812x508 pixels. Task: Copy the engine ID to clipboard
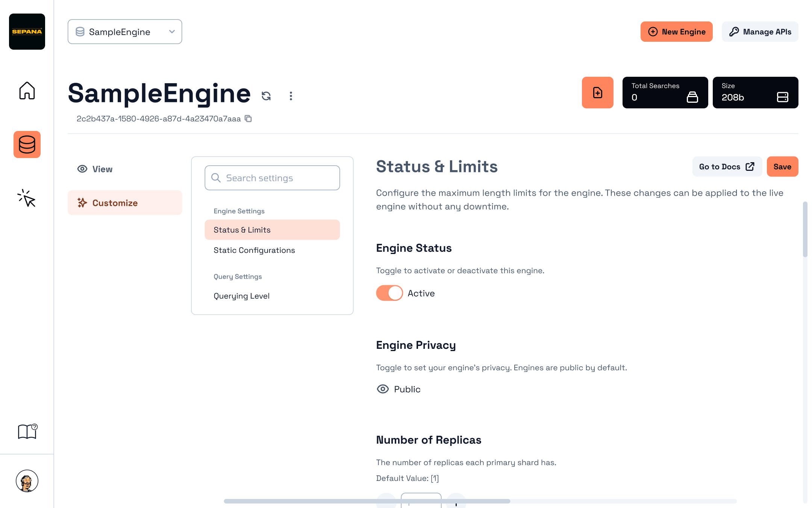(248, 119)
